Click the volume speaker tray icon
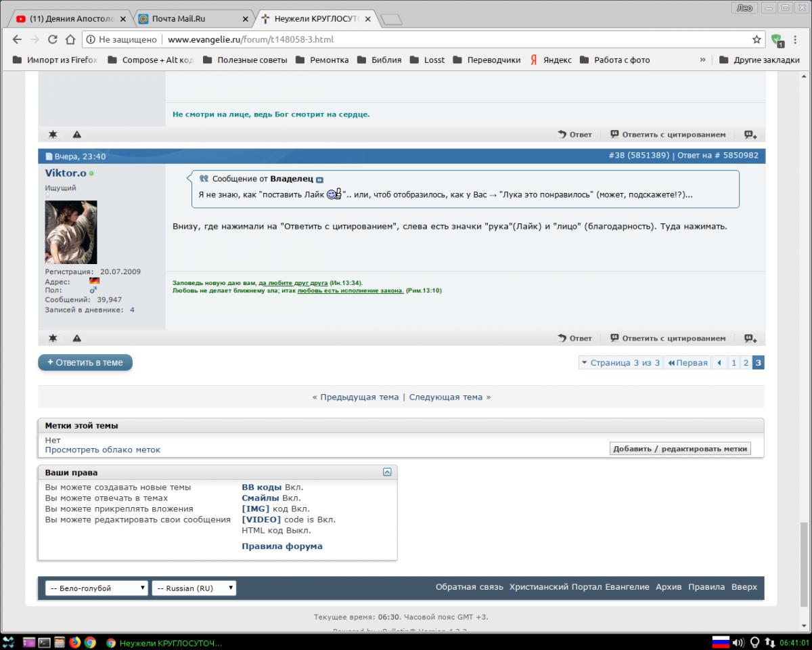Viewport: 812px width, 650px height. (738, 642)
